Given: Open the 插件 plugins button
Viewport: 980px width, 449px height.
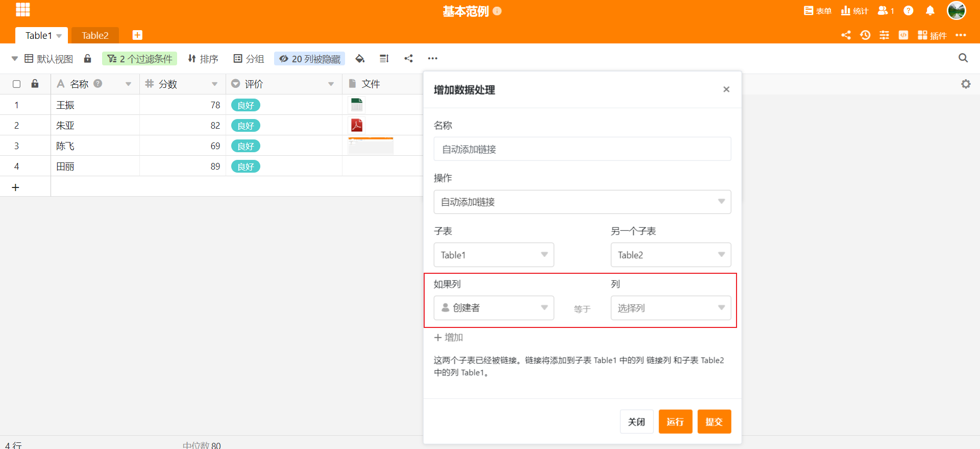Looking at the screenshot, I should [933, 35].
